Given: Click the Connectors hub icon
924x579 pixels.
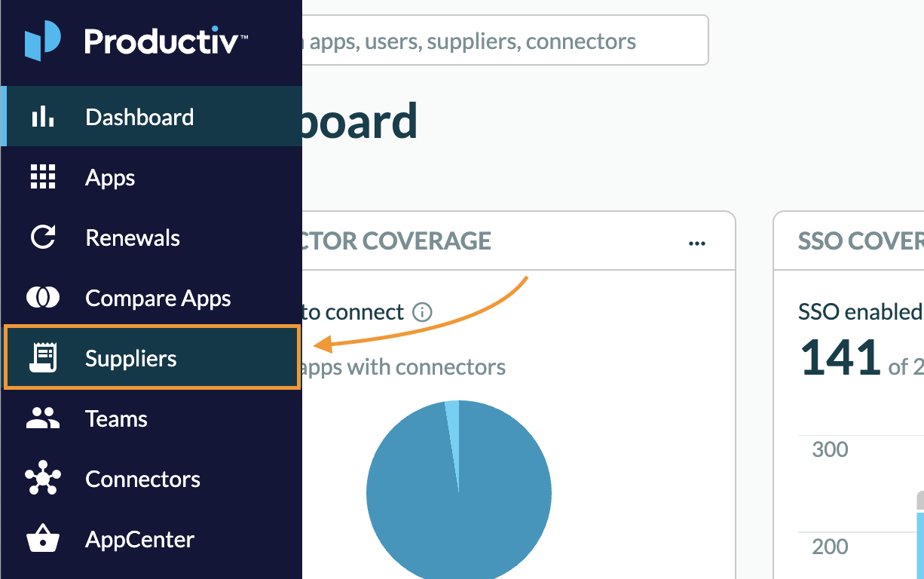Looking at the screenshot, I should coord(42,479).
